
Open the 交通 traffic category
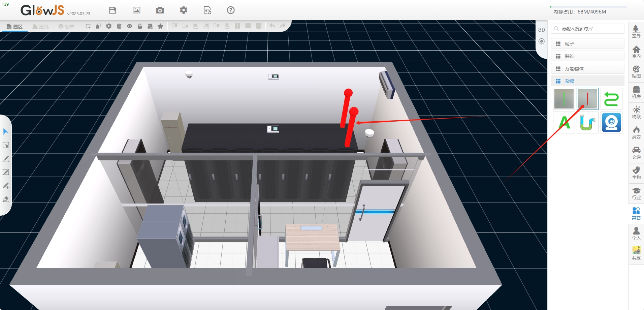point(636,153)
